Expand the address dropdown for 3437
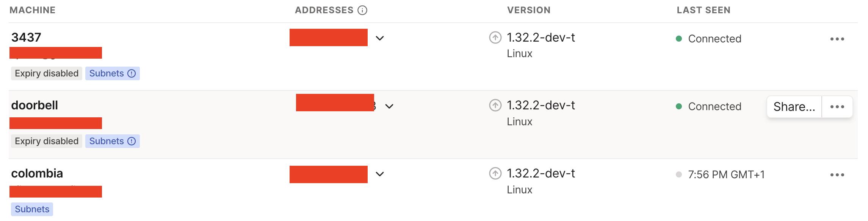The height and width of the screenshot is (221, 868). [379, 38]
